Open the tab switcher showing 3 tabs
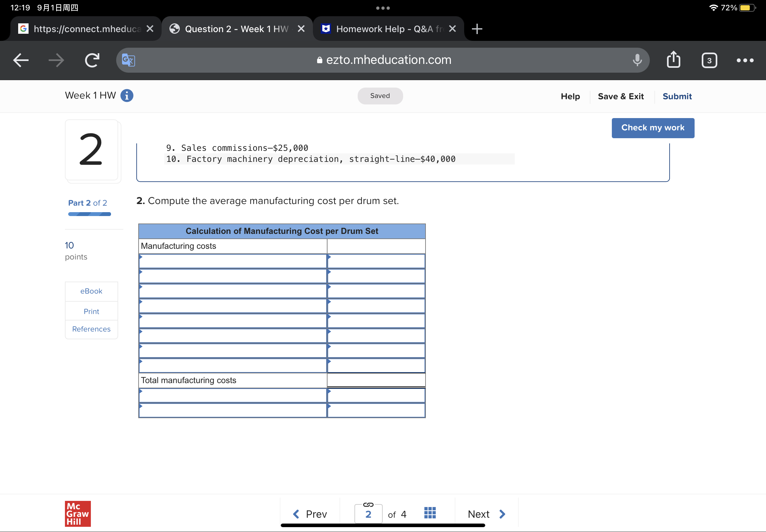766x532 pixels. tap(709, 60)
